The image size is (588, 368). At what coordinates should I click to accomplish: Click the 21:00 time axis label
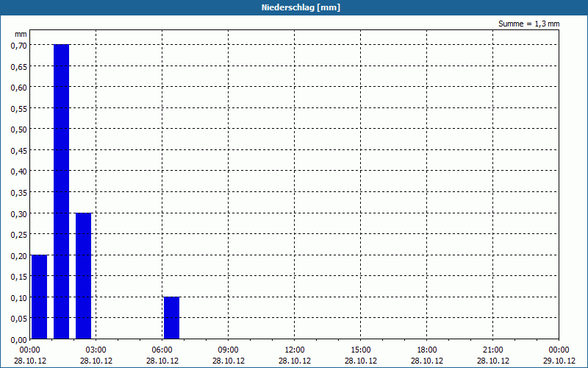pos(492,350)
